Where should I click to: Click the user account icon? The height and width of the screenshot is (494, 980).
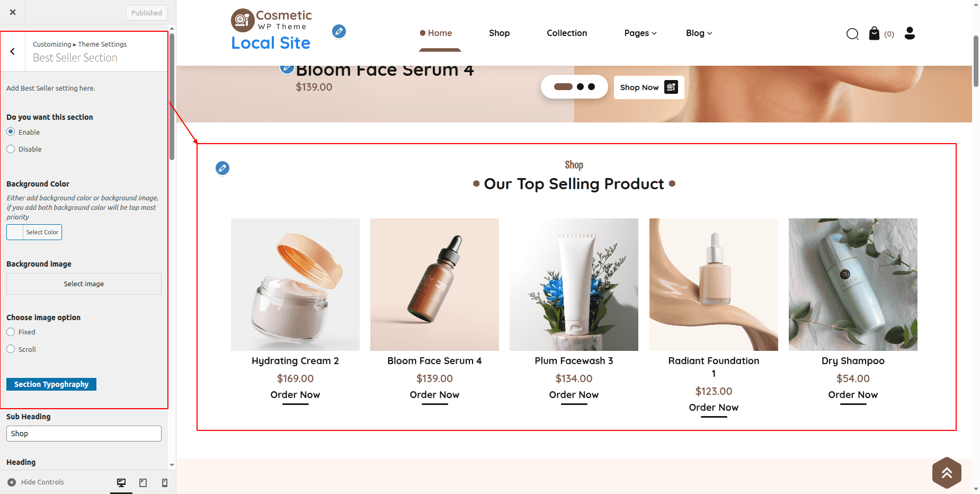[910, 33]
